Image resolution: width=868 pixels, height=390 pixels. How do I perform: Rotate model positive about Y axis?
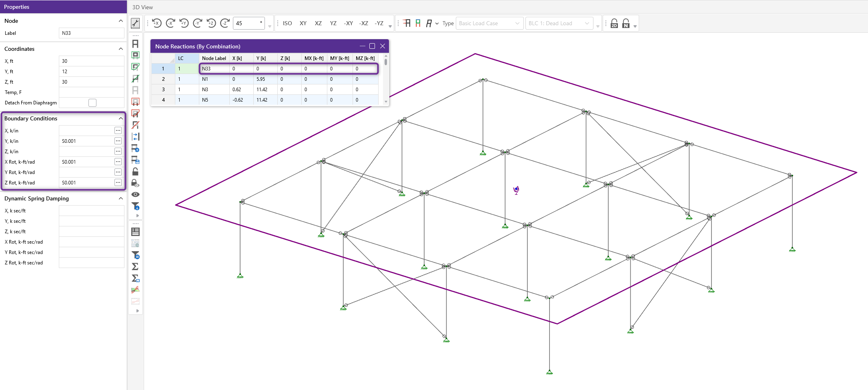184,23
